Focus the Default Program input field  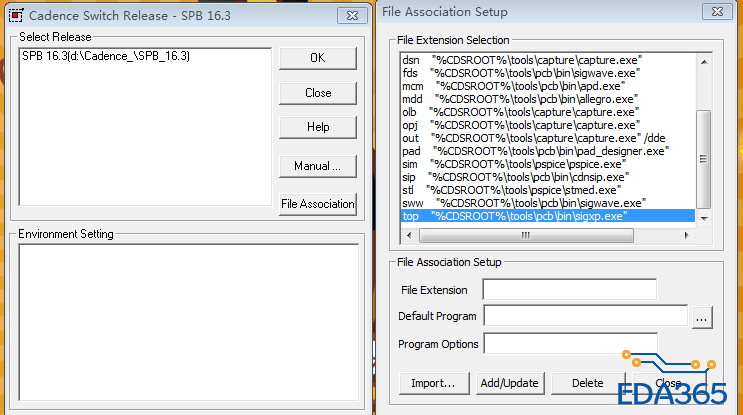(585, 316)
